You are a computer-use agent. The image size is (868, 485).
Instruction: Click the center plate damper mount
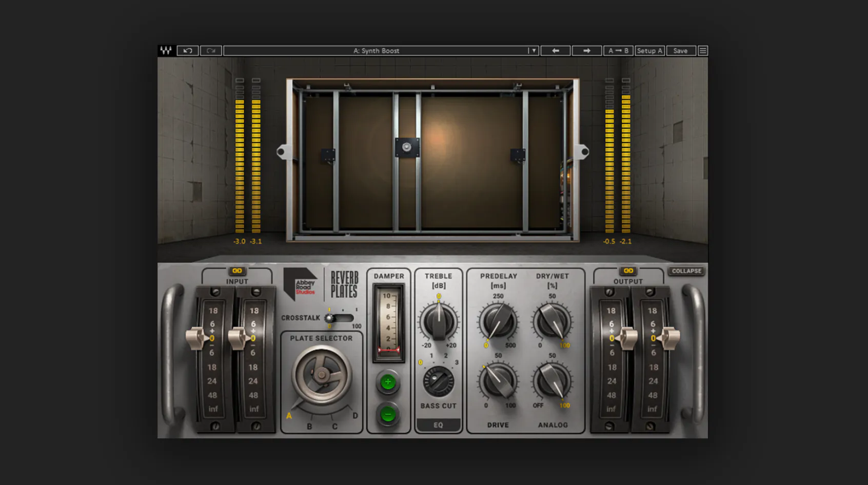[x=407, y=147]
